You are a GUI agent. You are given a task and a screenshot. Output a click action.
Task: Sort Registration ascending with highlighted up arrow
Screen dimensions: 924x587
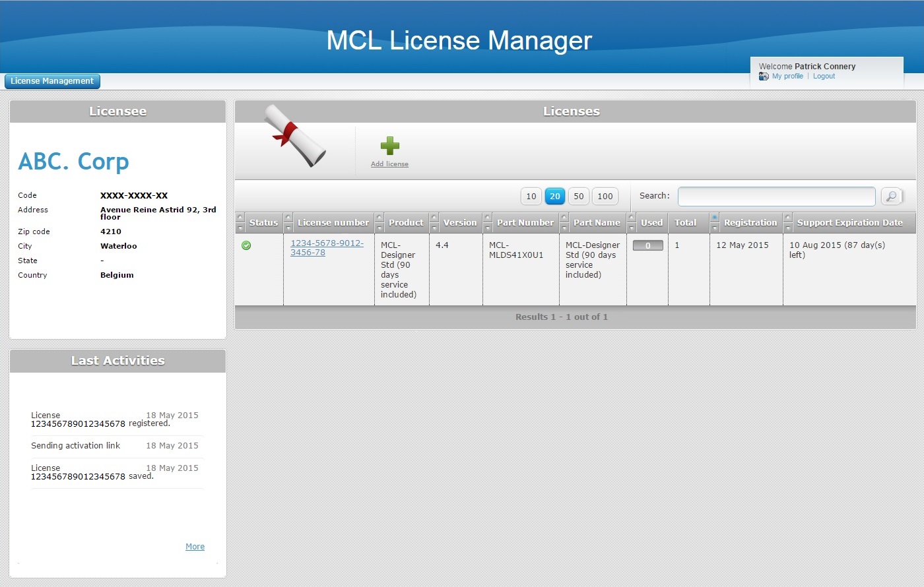[x=715, y=218]
